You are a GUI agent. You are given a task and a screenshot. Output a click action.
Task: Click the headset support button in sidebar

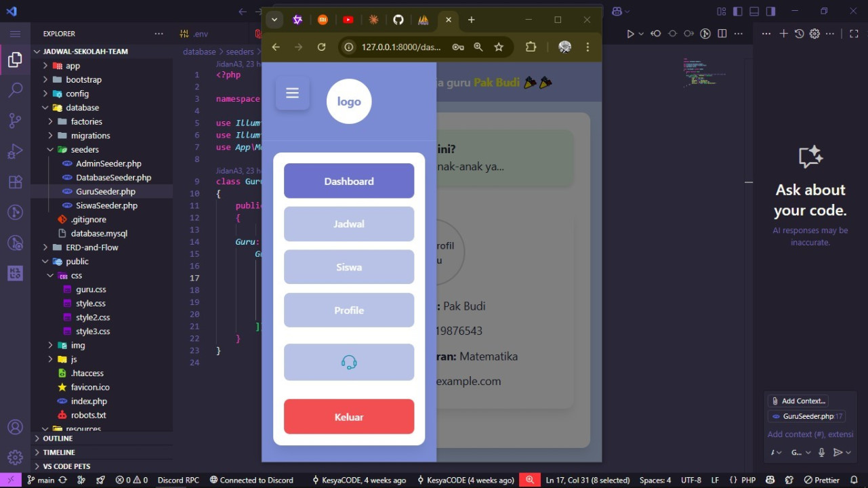[x=349, y=363]
